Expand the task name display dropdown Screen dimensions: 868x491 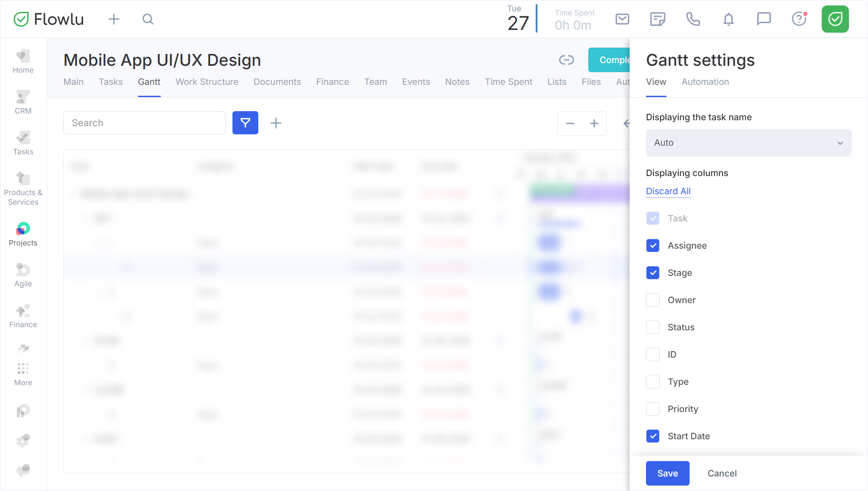(x=748, y=143)
